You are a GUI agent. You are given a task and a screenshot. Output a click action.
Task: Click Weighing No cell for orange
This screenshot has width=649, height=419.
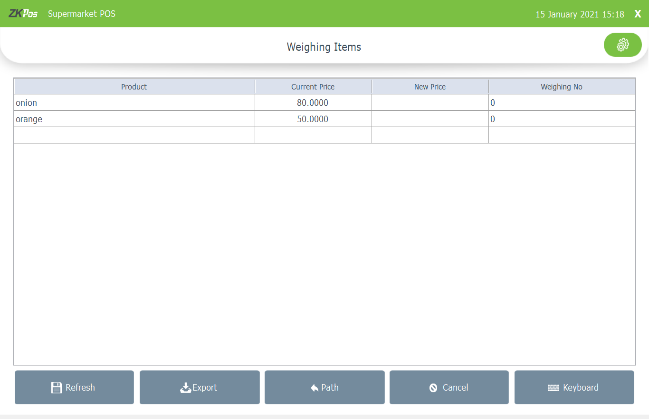point(562,119)
